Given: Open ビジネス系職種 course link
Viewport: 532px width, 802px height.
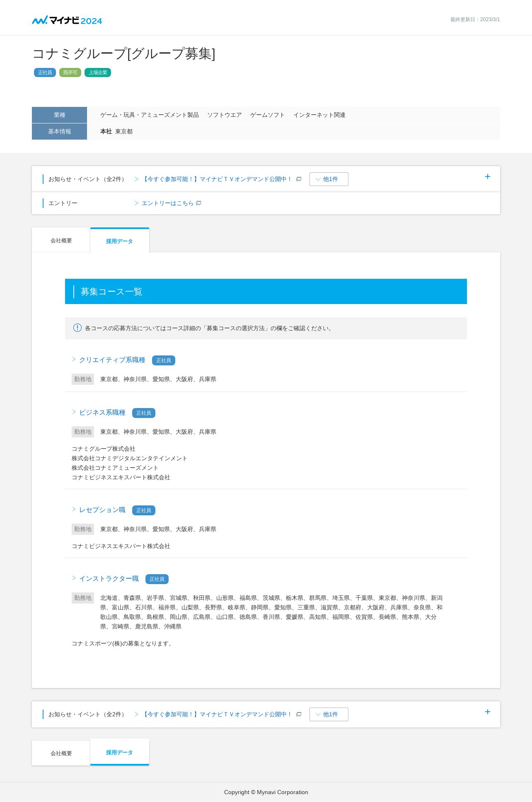Looking at the screenshot, I should 102,412.
